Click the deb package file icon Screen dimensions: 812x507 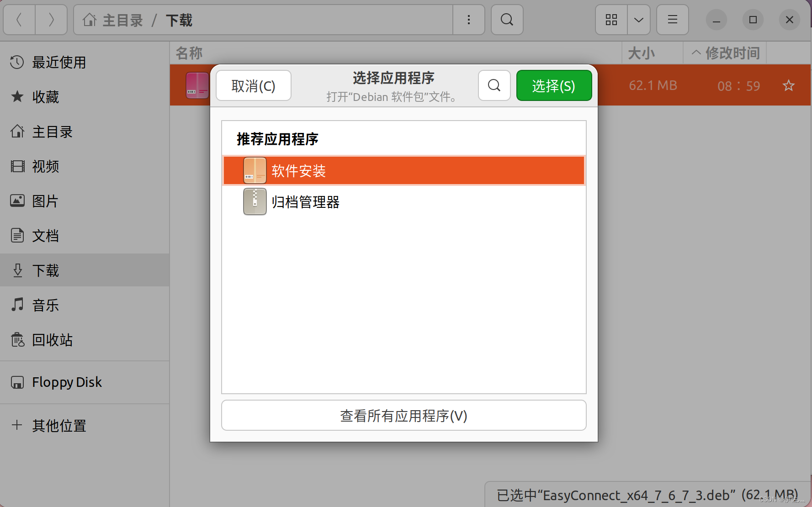[197, 85]
